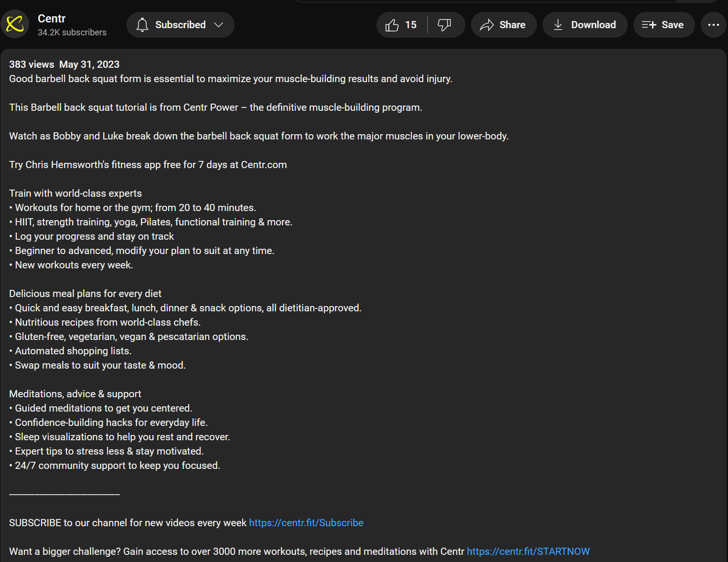The width and height of the screenshot is (728, 562).
Task: Download the video
Action: pos(585,25)
